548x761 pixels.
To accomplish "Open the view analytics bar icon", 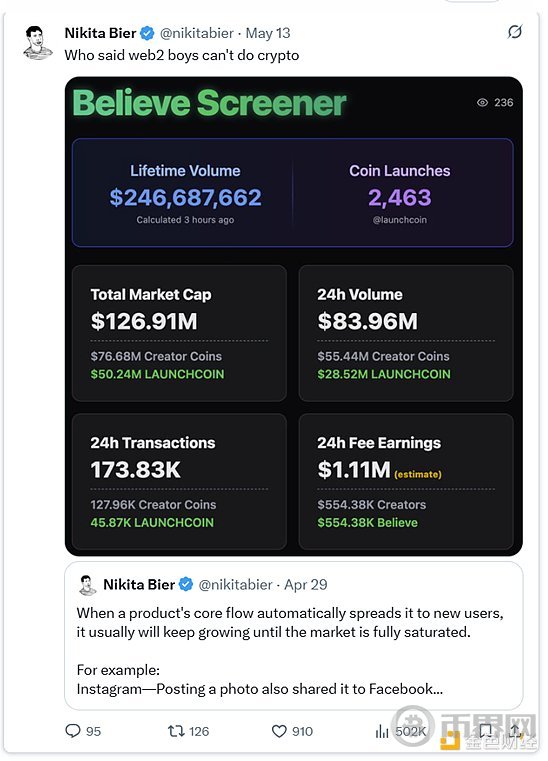I will pos(382,731).
